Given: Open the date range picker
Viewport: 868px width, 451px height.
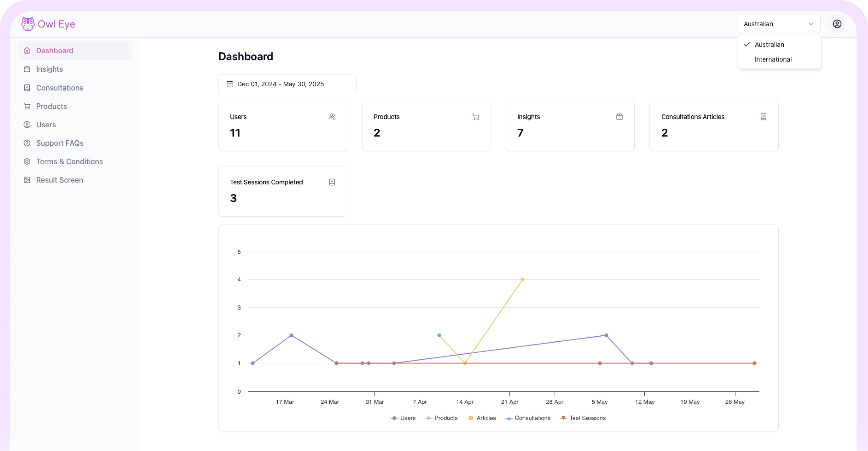Looking at the screenshot, I should tap(287, 84).
